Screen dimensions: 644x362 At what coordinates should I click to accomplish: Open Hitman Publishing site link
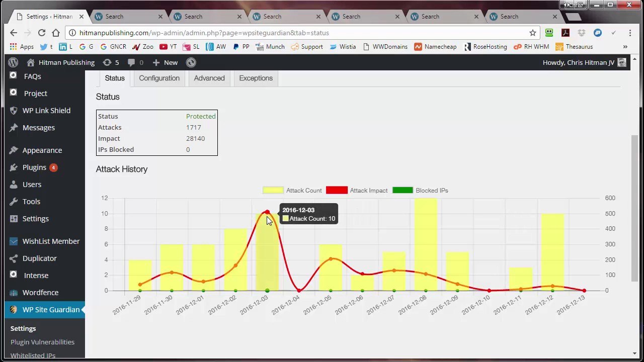coord(60,62)
